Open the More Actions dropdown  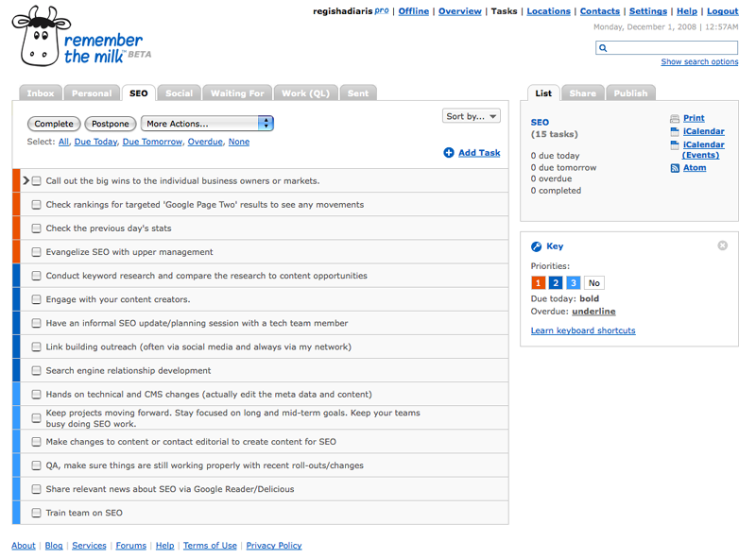(207, 124)
